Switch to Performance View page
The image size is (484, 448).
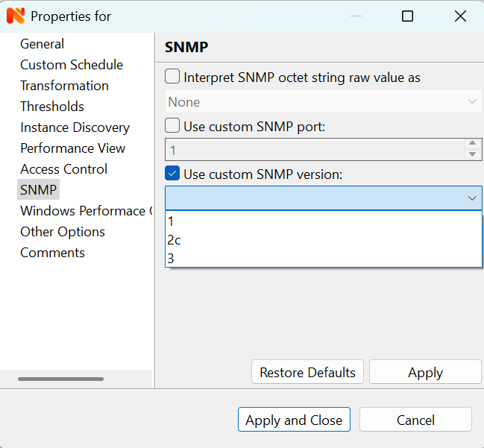(x=73, y=148)
